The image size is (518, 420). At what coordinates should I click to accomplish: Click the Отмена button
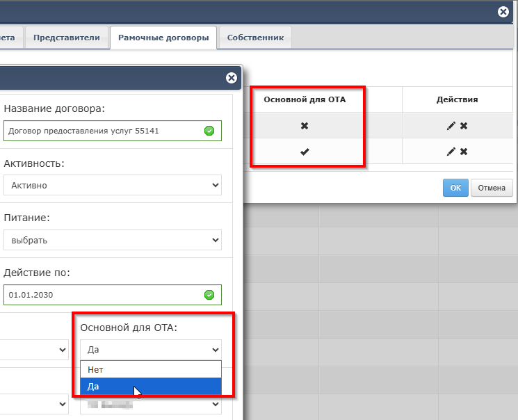(492, 188)
